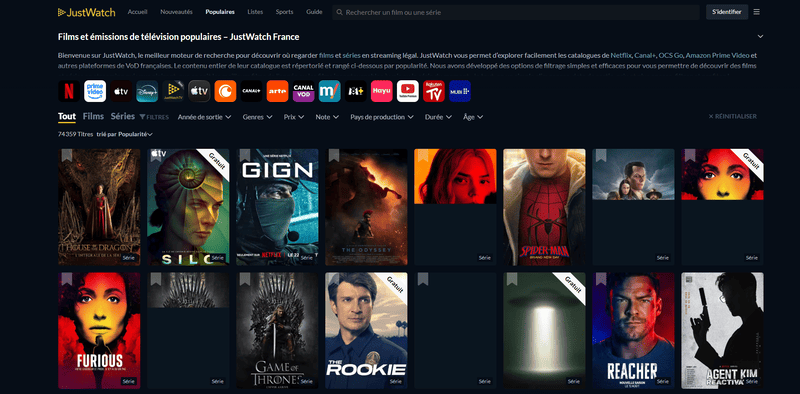Select the Canal VOD provider icon
The width and height of the screenshot is (800, 394).
303,91
